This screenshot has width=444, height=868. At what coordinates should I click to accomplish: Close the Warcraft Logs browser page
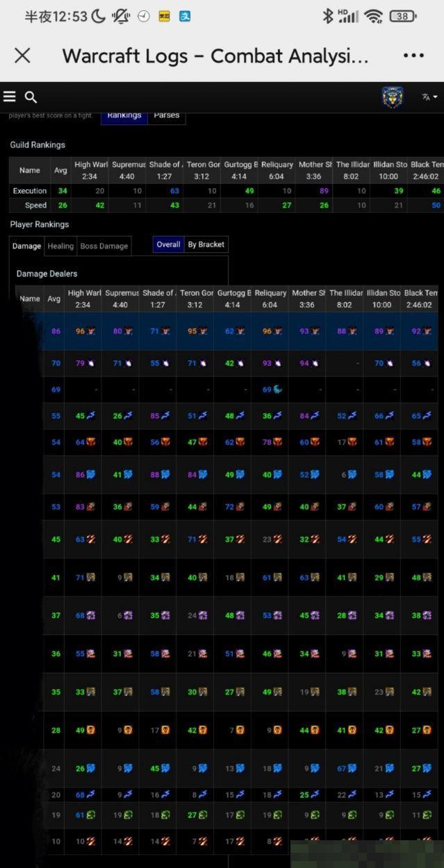coord(22,56)
